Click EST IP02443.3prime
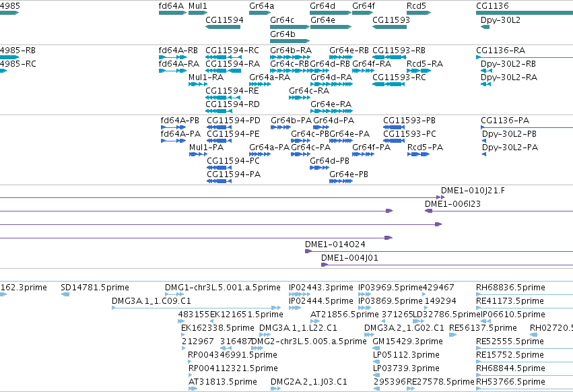Viewport: 573px width, 392px height. tap(299, 294)
